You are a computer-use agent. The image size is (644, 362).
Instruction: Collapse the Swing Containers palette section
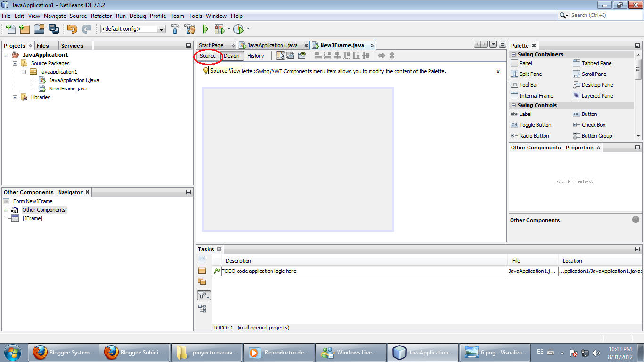[513, 54]
